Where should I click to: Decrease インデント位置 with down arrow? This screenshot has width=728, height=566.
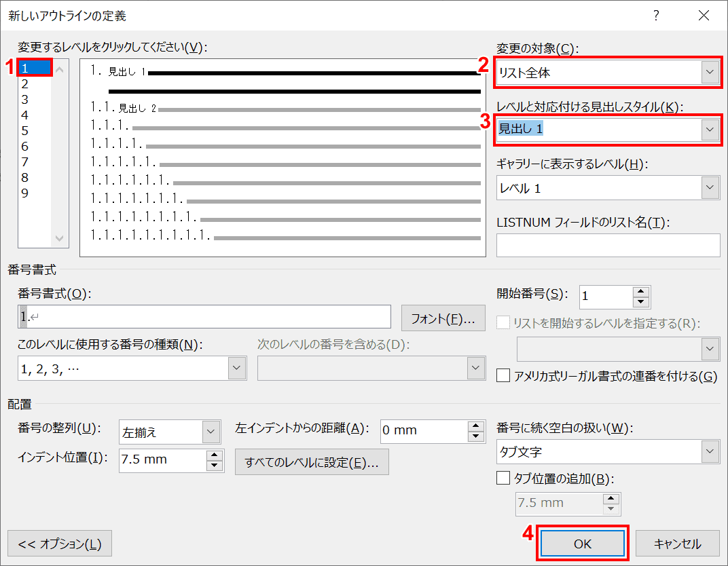coord(214,466)
